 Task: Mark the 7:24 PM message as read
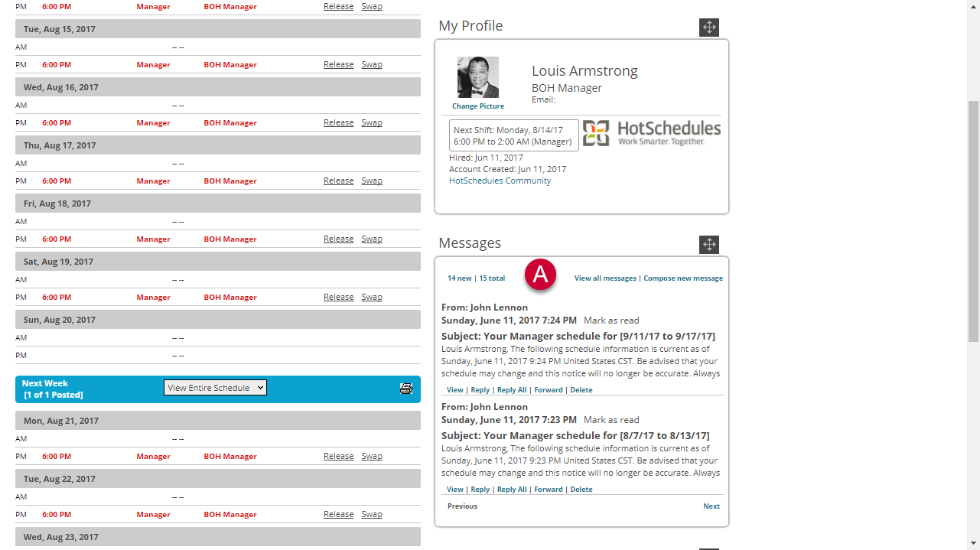coord(611,321)
